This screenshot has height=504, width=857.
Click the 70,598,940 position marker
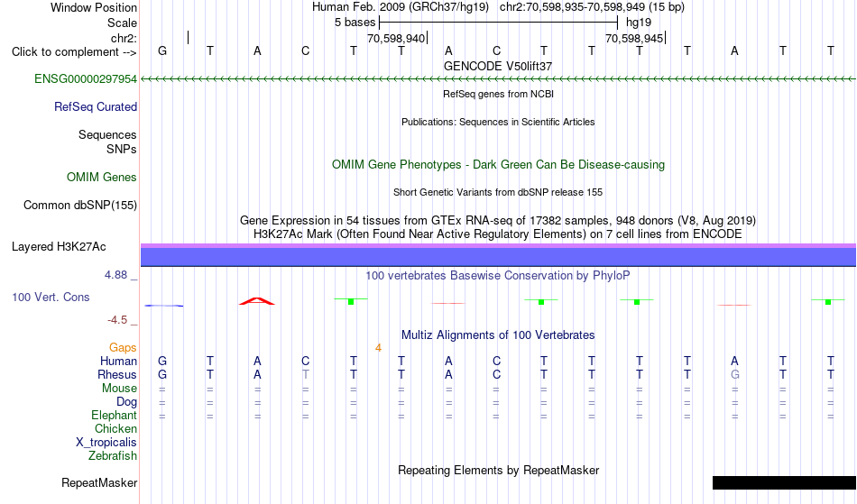click(x=397, y=38)
